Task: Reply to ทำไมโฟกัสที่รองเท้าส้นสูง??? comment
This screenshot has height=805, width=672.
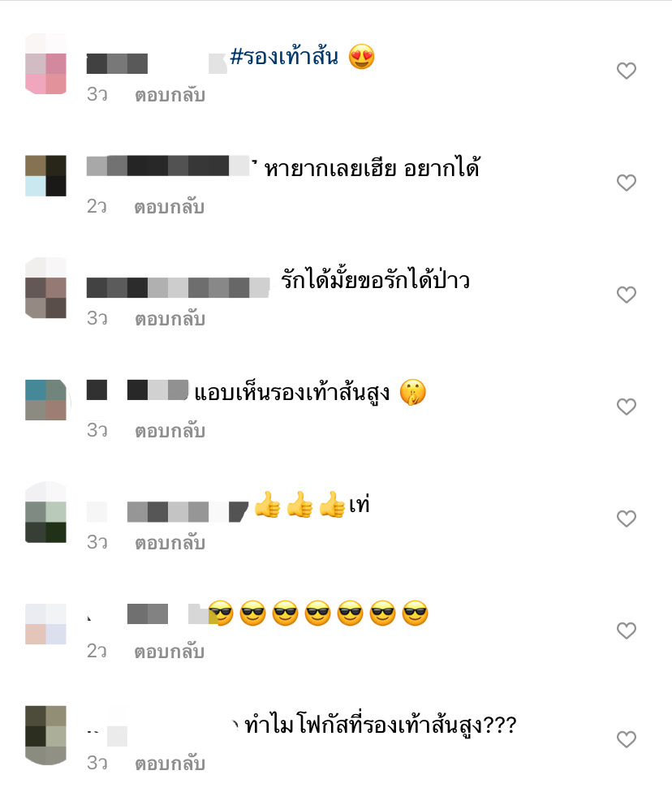Action: pyautogui.click(x=170, y=764)
